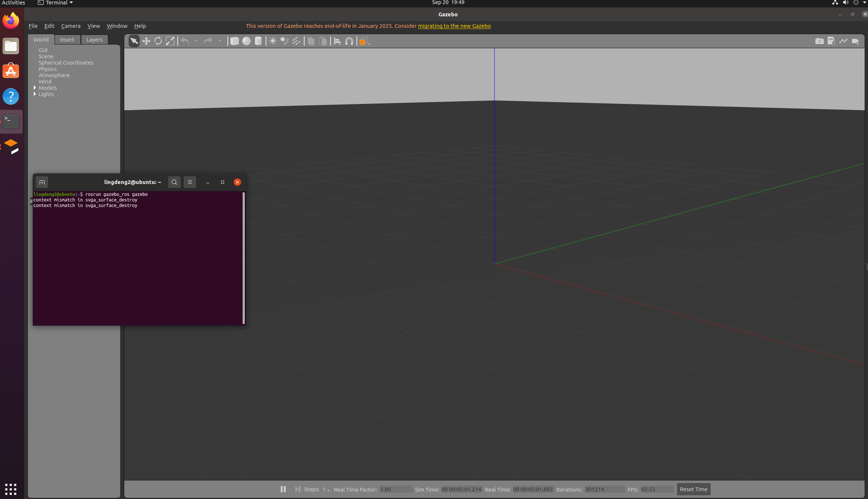Insert a sphere shape
The height and width of the screenshot is (499, 868).
pos(246,41)
